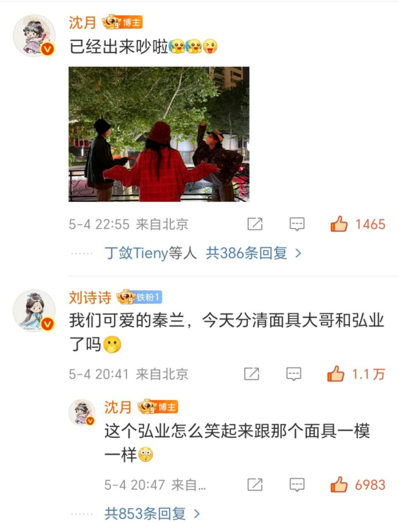The height and width of the screenshot is (532, 399).
Task: Open 沈月's avatar at top
Action: coord(34,35)
